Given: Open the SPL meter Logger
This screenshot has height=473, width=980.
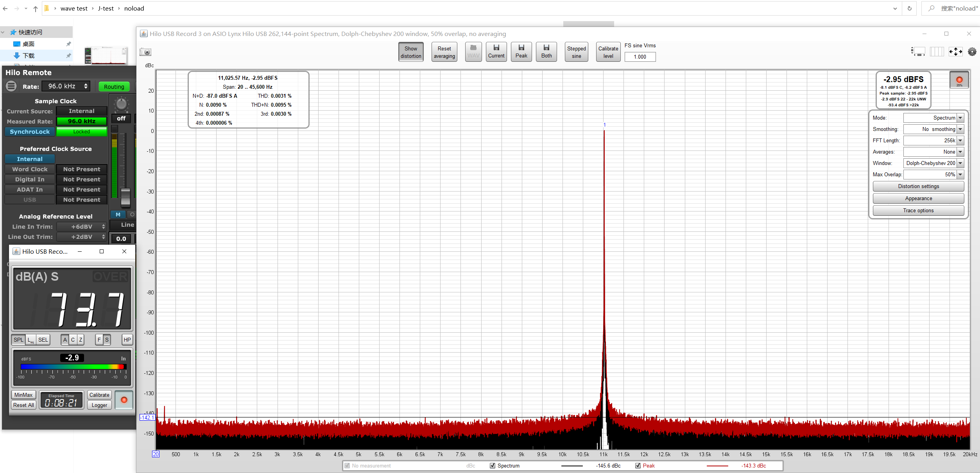Looking at the screenshot, I should (99, 405).
